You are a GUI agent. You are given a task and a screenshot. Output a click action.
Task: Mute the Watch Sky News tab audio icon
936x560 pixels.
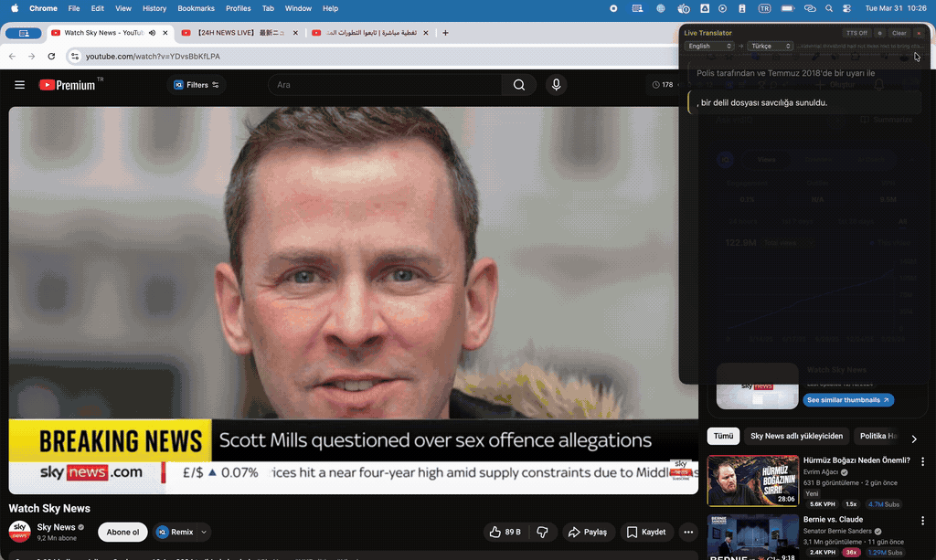tap(153, 33)
